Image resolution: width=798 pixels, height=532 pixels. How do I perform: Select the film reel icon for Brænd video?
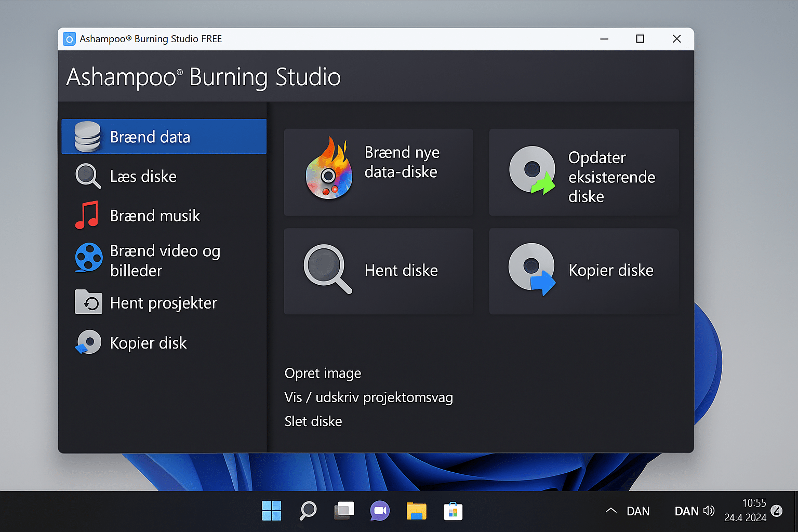88,258
